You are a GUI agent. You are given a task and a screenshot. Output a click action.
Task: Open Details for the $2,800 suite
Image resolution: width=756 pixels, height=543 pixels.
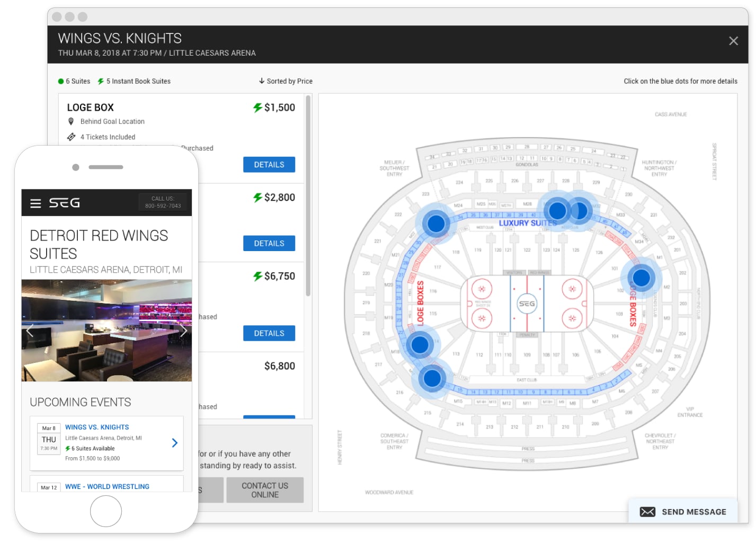point(269,244)
